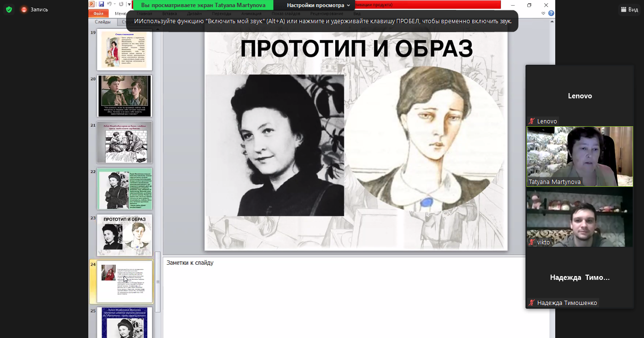
Task: Open the Файл tab in PowerPoint
Action: click(x=98, y=13)
